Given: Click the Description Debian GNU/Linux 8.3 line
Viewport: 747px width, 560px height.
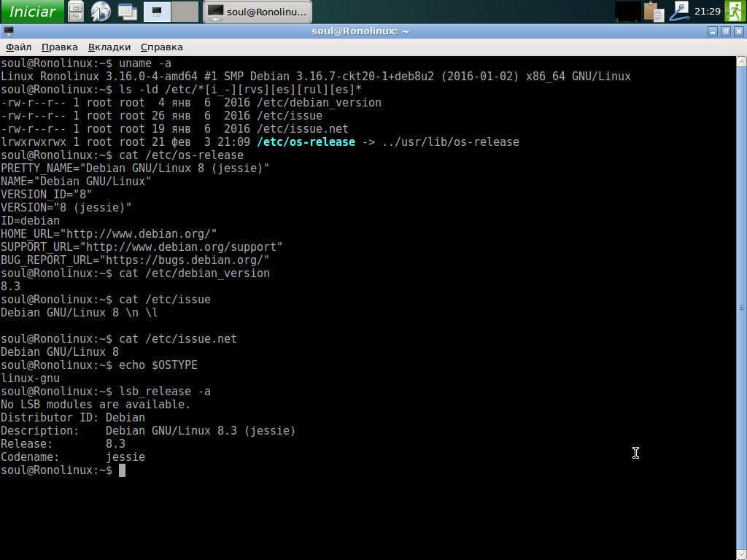Looking at the screenshot, I should 148,430.
